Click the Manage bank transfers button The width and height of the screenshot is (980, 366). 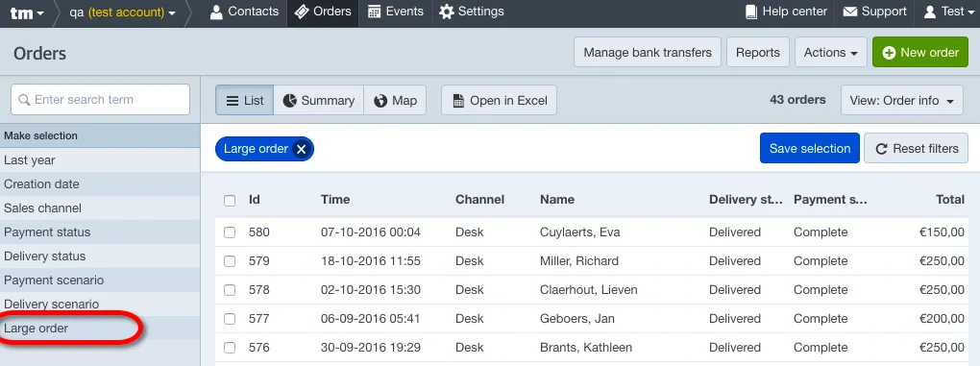(x=648, y=53)
